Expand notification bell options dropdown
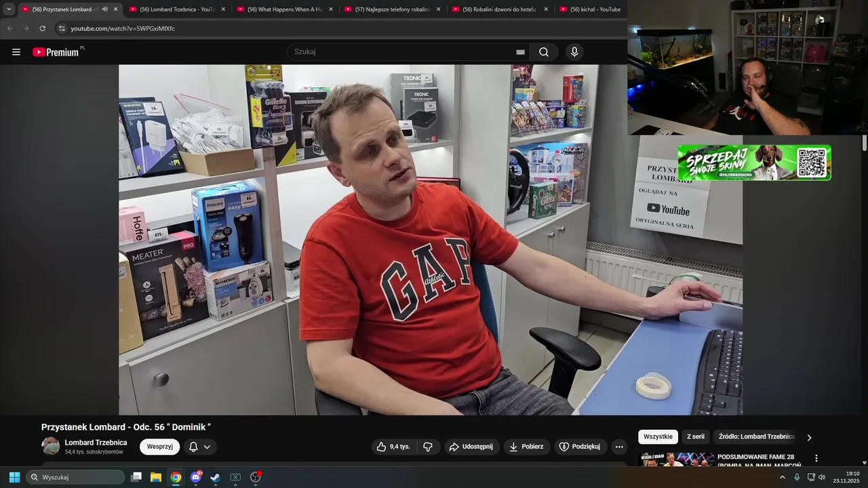This screenshot has height=488, width=868. coord(207,447)
